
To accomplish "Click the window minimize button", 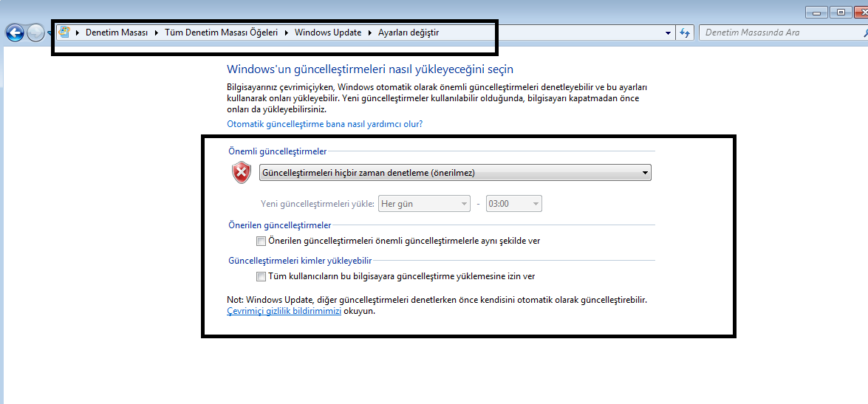I will [x=816, y=12].
